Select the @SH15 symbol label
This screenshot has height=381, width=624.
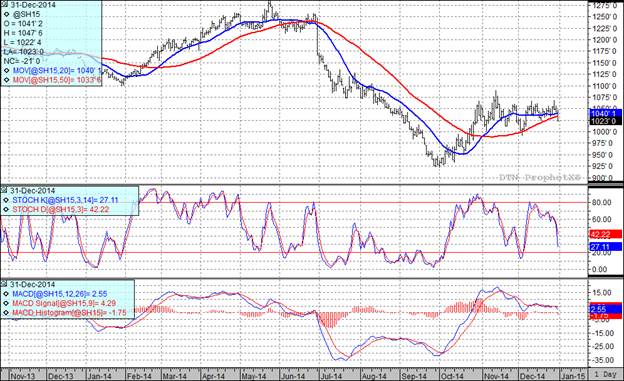pos(27,15)
